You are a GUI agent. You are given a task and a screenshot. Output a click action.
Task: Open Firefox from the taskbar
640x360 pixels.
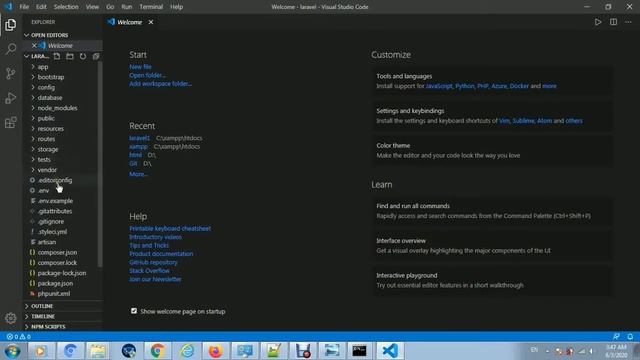215,351
